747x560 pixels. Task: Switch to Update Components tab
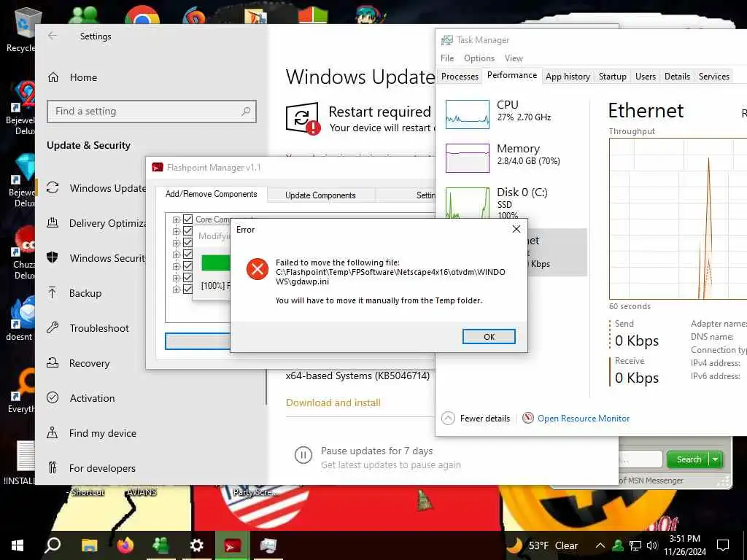pyautogui.click(x=321, y=195)
